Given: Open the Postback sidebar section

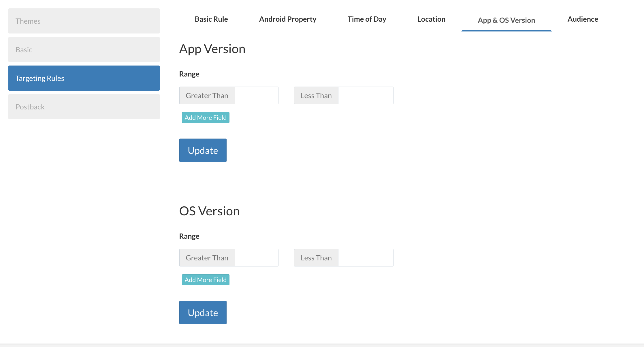Looking at the screenshot, I should (84, 107).
